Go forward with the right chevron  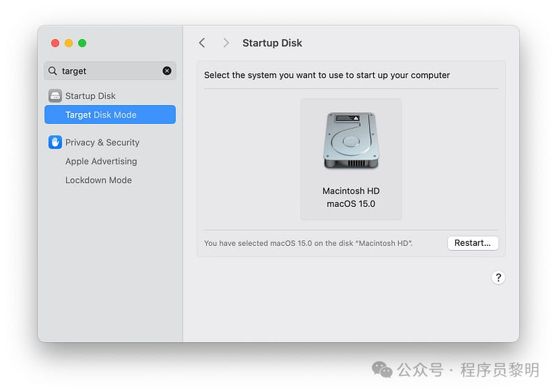click(226, 43)
